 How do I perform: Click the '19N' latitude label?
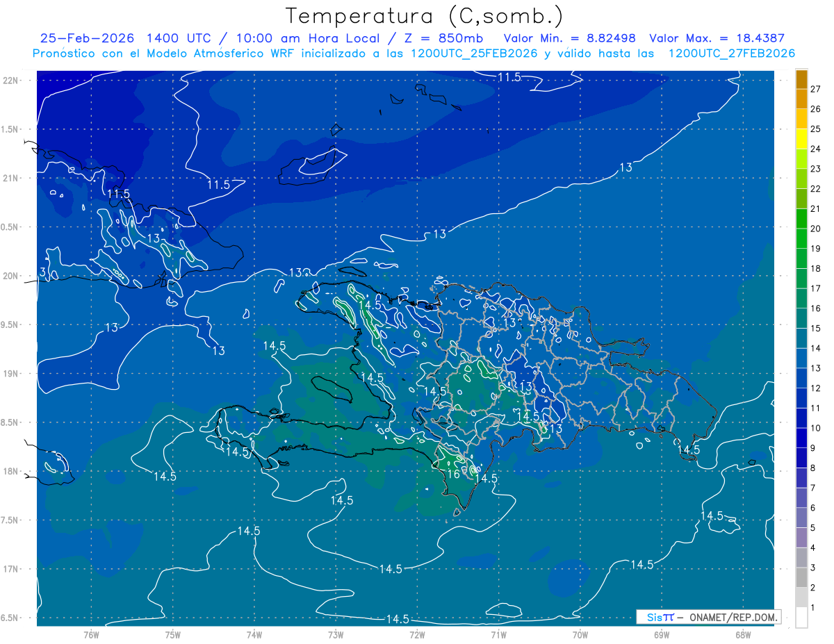point(11,374)
